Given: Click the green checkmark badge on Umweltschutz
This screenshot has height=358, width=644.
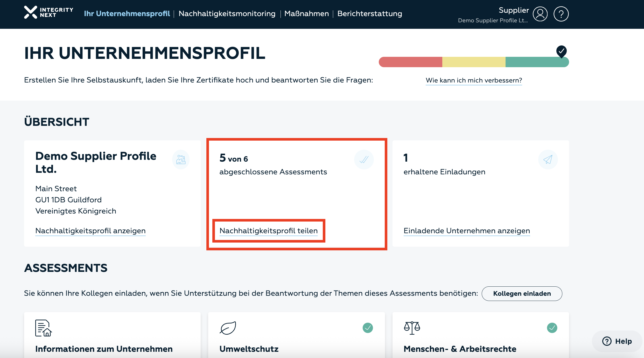Looking at the screenshot, I should pyautogui.click(x=368, y=328).
